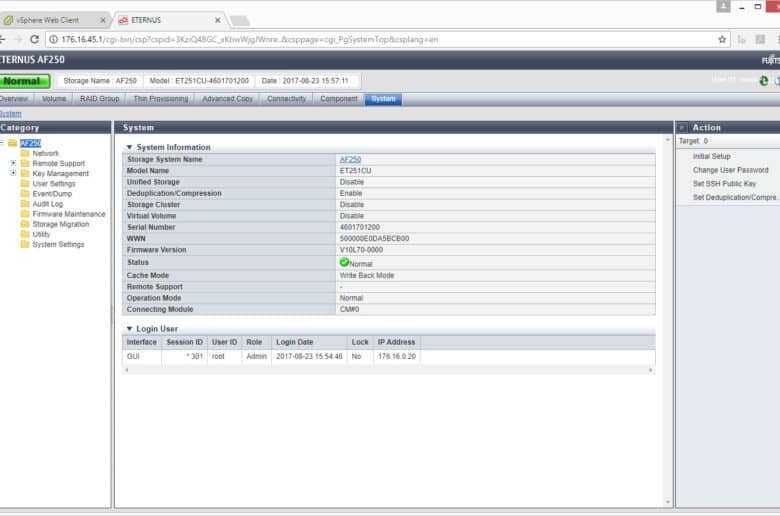Click the Write Back Mode cache value
Viewport: 780px width, 516px height.
point(367,275)
